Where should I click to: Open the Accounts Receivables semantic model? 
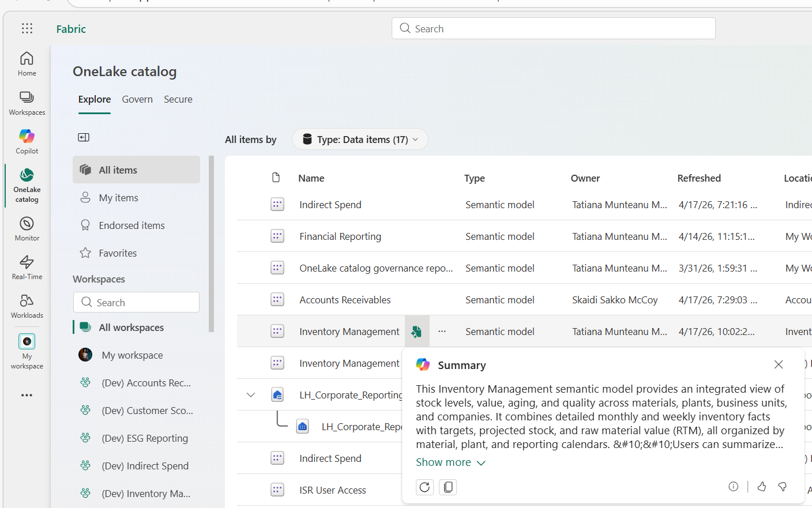(x=345, y=300)
